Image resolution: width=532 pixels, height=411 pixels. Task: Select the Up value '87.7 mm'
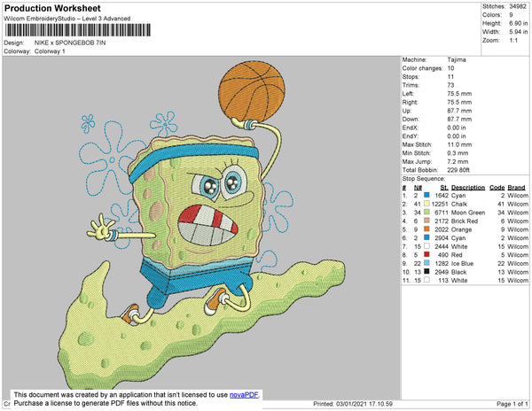459,111
